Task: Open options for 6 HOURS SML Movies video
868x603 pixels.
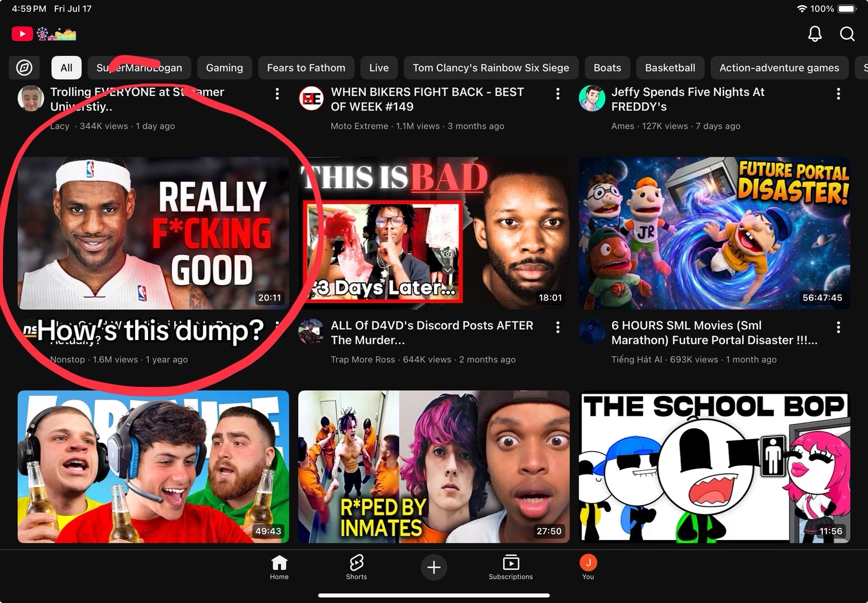Action: coord(838,327)
